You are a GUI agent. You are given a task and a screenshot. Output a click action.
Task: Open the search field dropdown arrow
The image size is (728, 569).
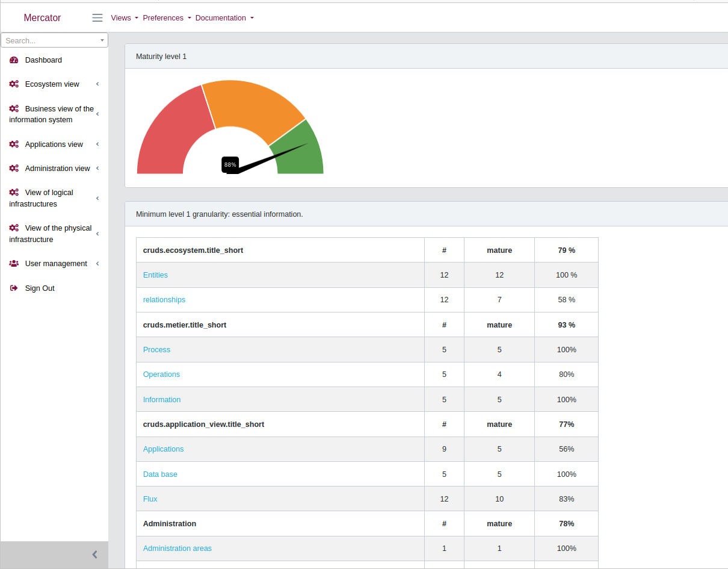(x=103, y=40)
